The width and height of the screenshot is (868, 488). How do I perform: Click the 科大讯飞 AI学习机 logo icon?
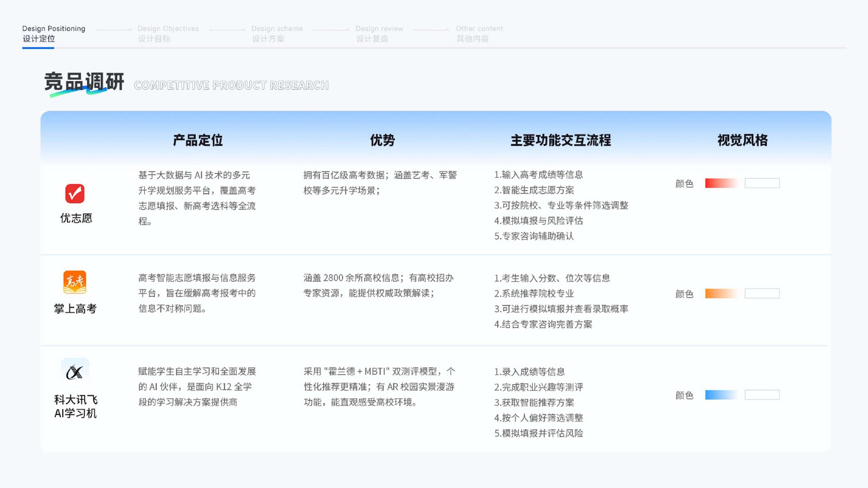pyautogui.click(x=75, y=372)
